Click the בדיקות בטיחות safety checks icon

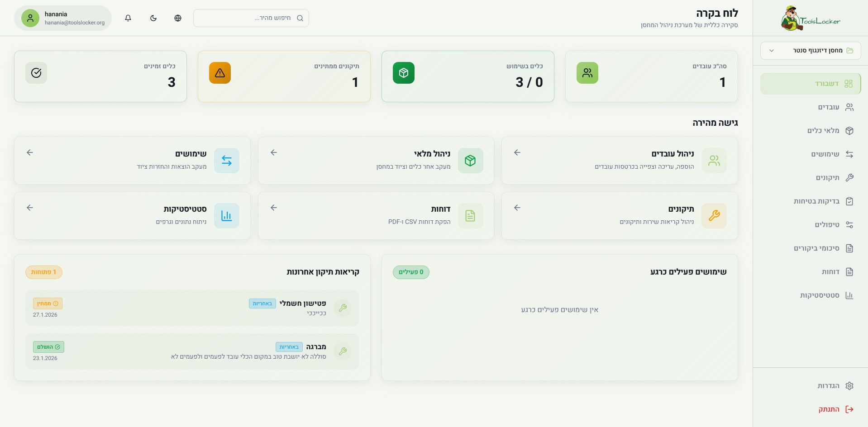click(849, 201)
